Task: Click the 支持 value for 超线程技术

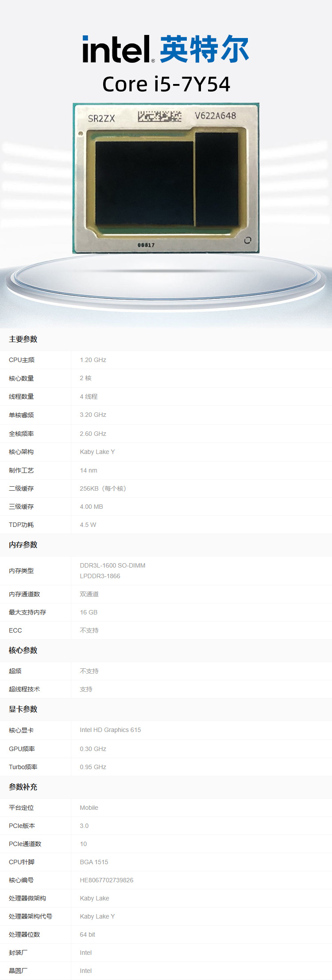Action: coord(86,689)
